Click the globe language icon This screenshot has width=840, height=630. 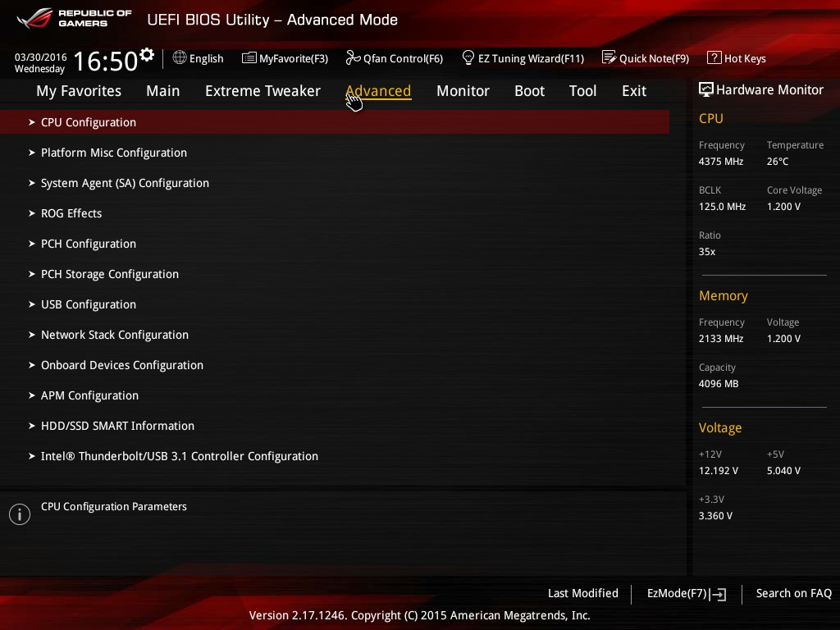coord(180,57)
